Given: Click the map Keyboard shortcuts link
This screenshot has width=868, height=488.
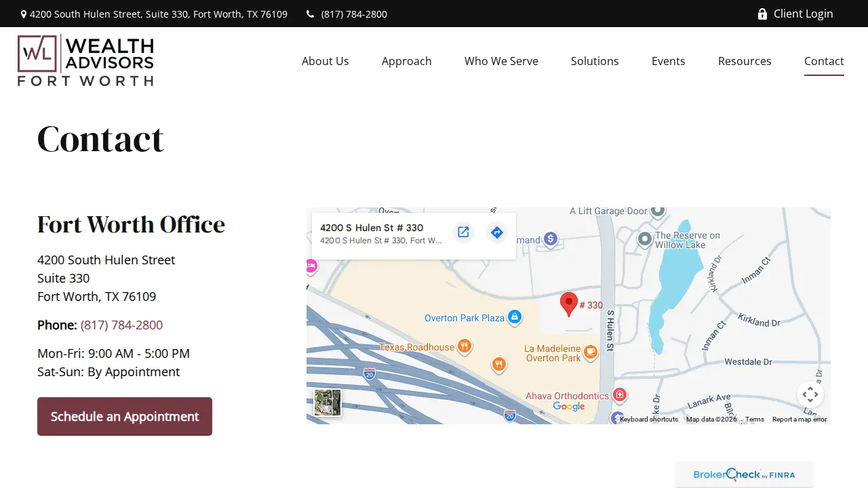Looking at the screenshot, I should [x=649, y=420].
